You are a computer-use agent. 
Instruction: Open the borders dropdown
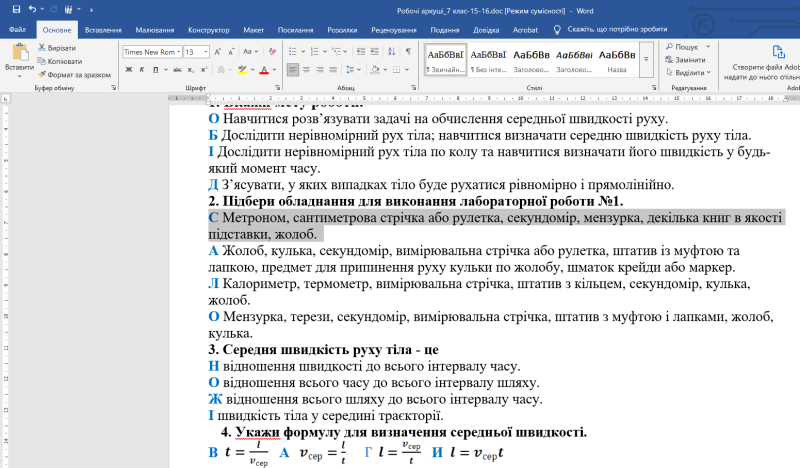tap(407, 70)
